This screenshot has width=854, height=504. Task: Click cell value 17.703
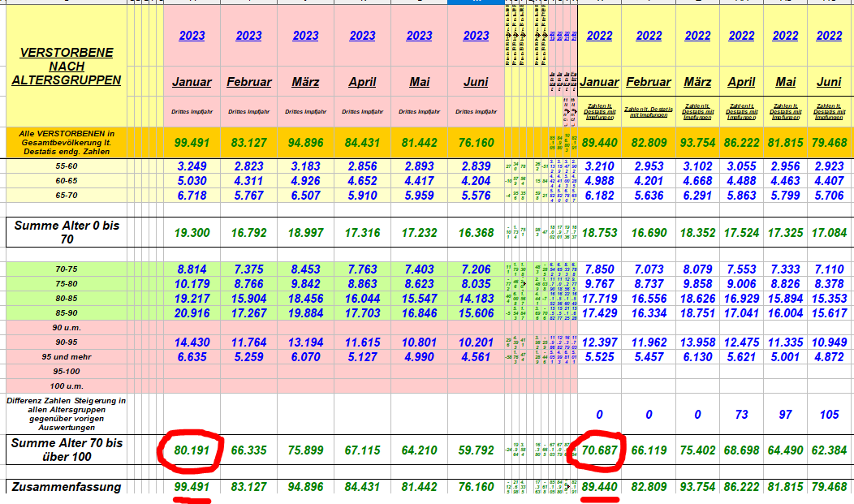[x=362, y=313]
